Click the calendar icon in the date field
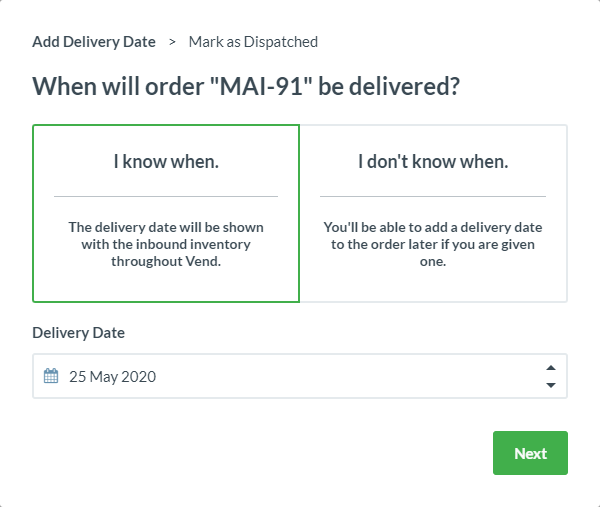The image size is (600, 507). pyautogui.click(x=51, y=376)
